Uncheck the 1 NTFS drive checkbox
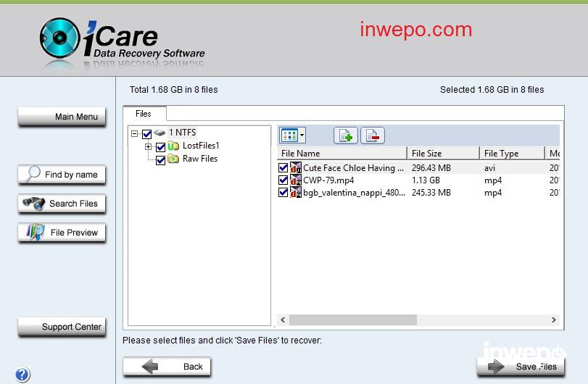Viewport: 588px width, 384px height. point(146,134)
